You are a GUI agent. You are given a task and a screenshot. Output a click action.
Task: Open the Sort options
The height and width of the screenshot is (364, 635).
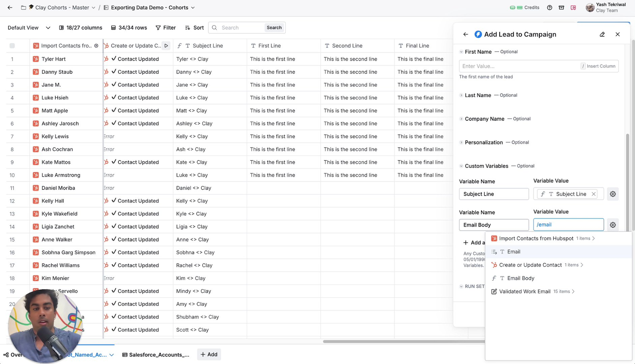194,28
